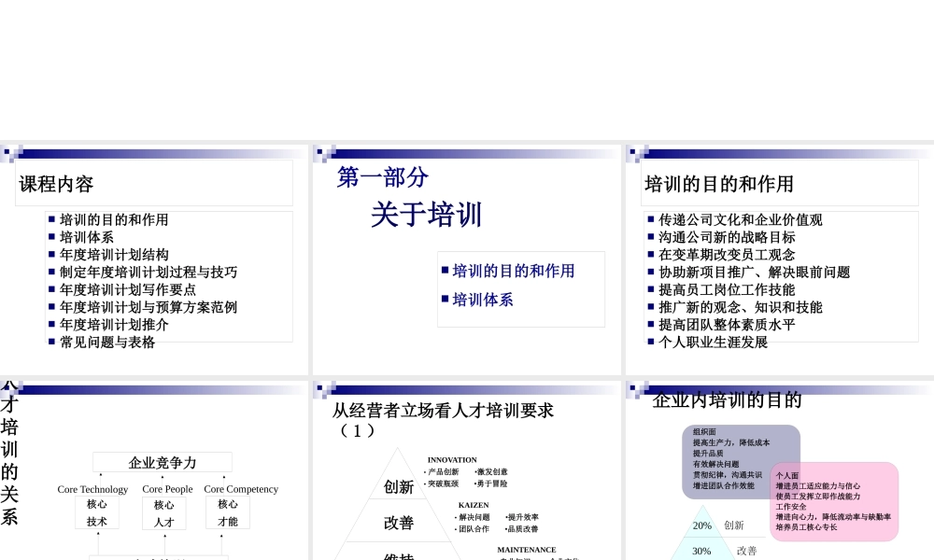
Task: Select 推广新的观念、知识和技能 bullet
Action: tap(741, 307)
